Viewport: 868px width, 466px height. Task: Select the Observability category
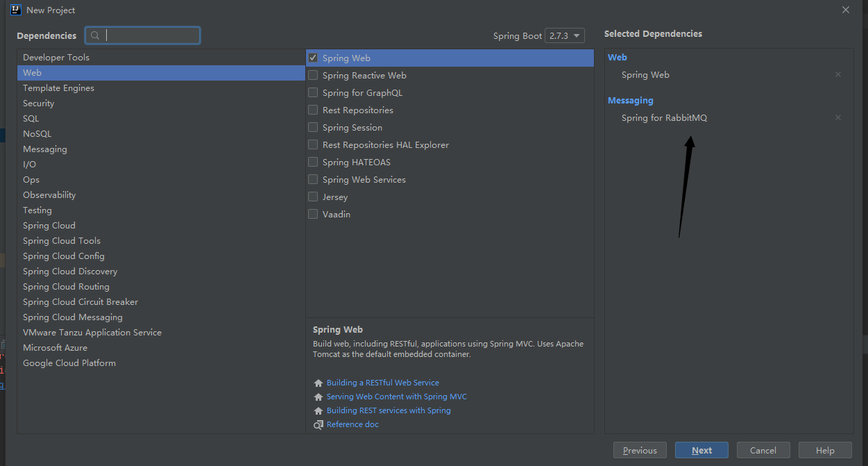(161, 194)
